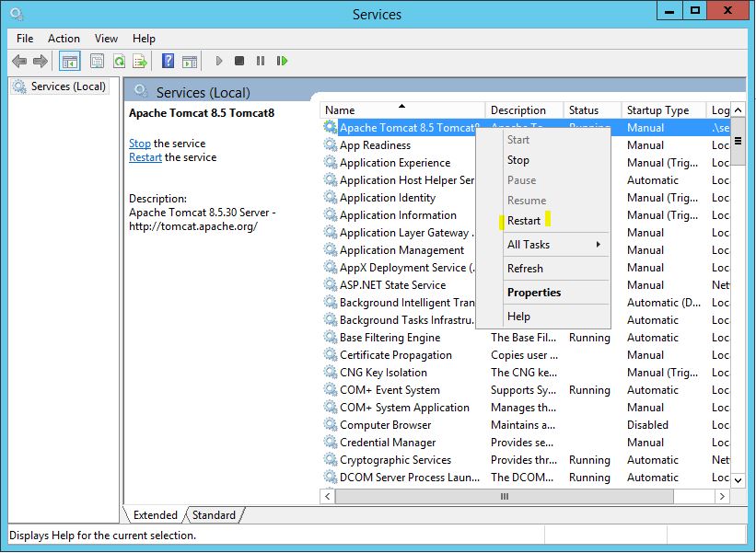Click the gear icon beside Apache Tomcat 8.5
This screenshot has height=553, width=756.
pos(331,127)
